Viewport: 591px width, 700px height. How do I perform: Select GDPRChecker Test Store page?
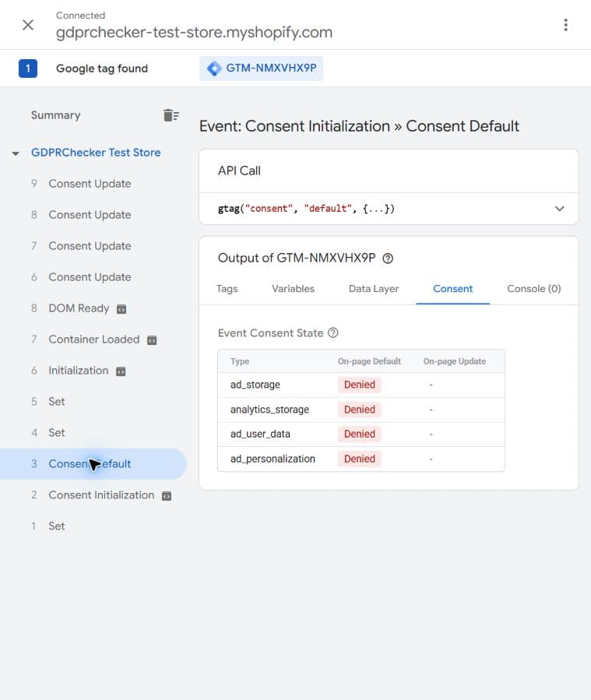tap(96, 153)
